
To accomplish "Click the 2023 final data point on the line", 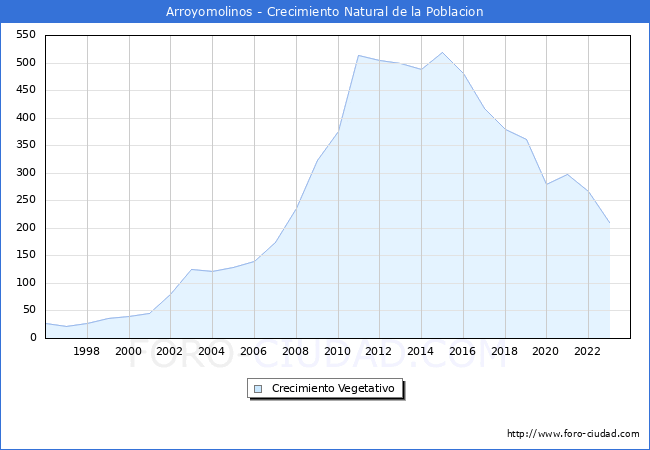I will (609, 223).
